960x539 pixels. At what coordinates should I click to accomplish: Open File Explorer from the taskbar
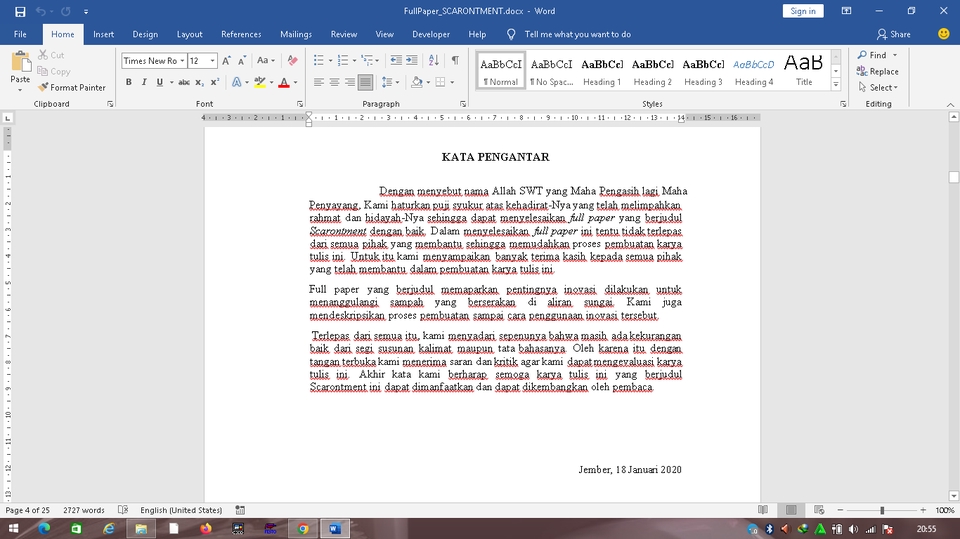pyautogui.click(x=141, y=529)
